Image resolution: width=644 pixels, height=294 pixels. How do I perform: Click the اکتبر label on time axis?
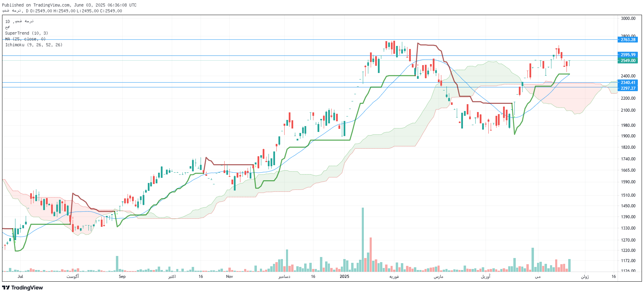[172, 277]
